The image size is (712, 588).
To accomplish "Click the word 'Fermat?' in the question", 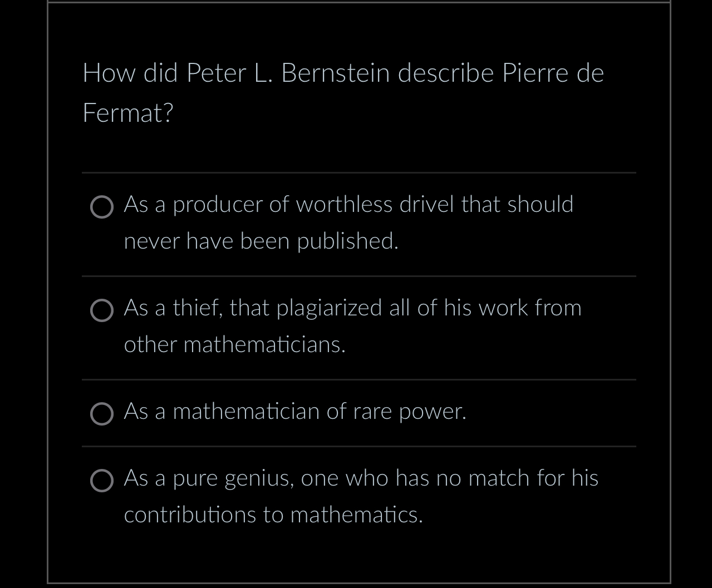I will pos(128,113).
